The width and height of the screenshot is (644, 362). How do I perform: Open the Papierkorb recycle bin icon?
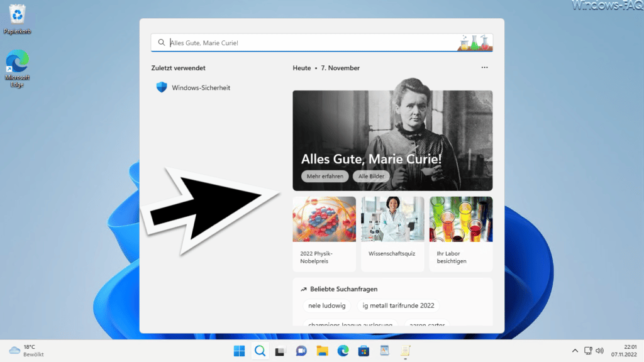point(17,19)
